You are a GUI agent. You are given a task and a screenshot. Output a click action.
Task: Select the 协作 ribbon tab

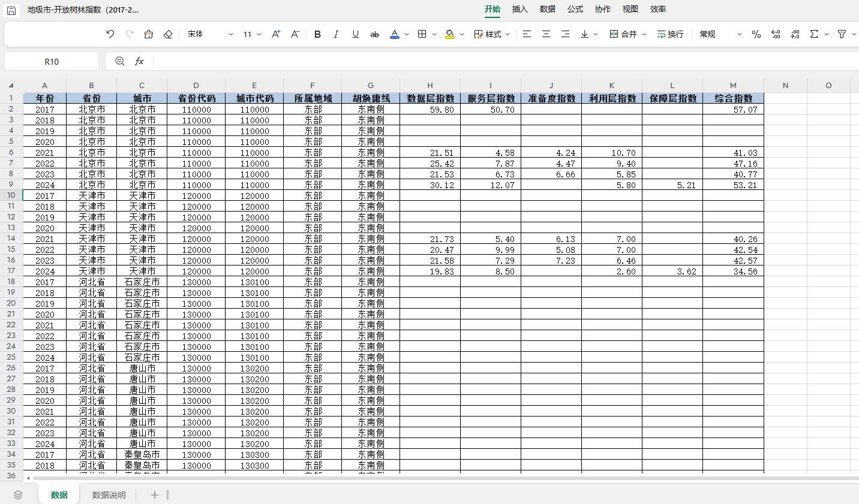pyautogui.click(x=603, y=10)
